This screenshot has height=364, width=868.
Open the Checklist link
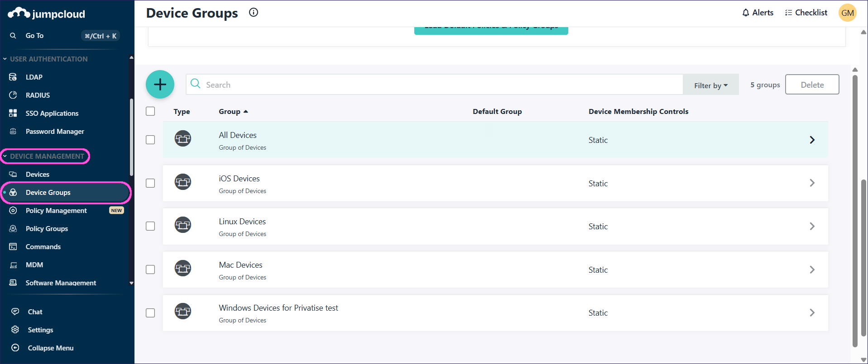click(806, 13)
